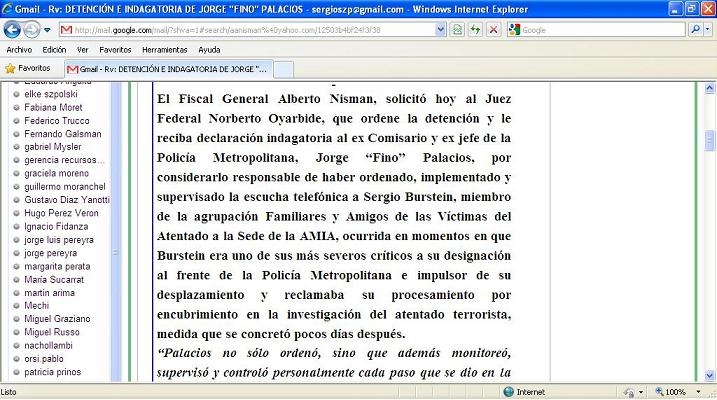
Task: Open a new blank tab
Action: click(284, 70)
